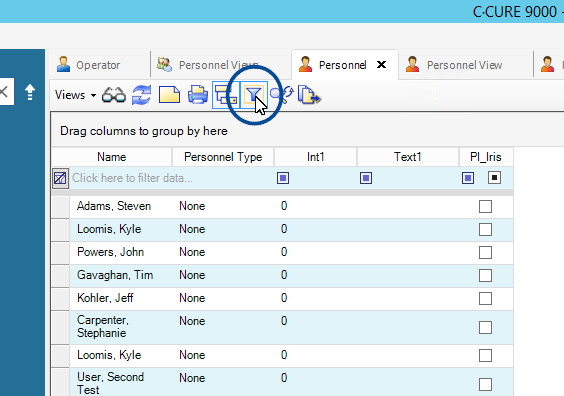
Task: Switch to the Operator tab
Action: [88, 65]
